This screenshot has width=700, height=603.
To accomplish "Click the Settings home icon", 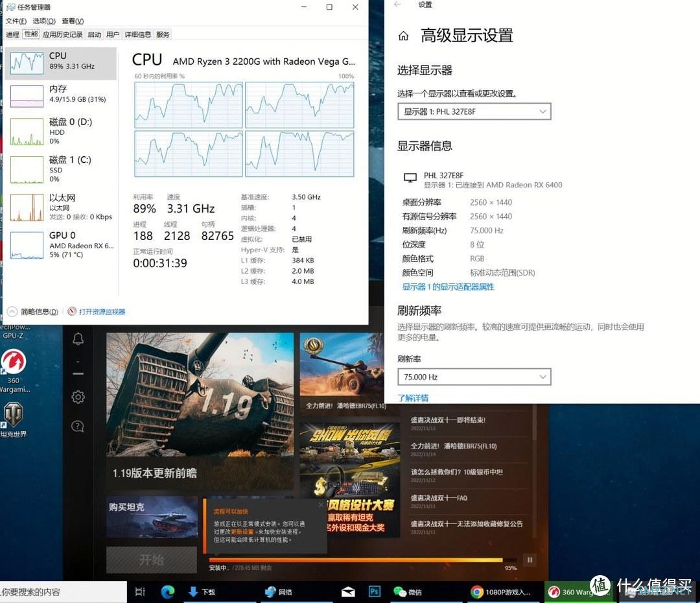I will click(x=403, y=36).
